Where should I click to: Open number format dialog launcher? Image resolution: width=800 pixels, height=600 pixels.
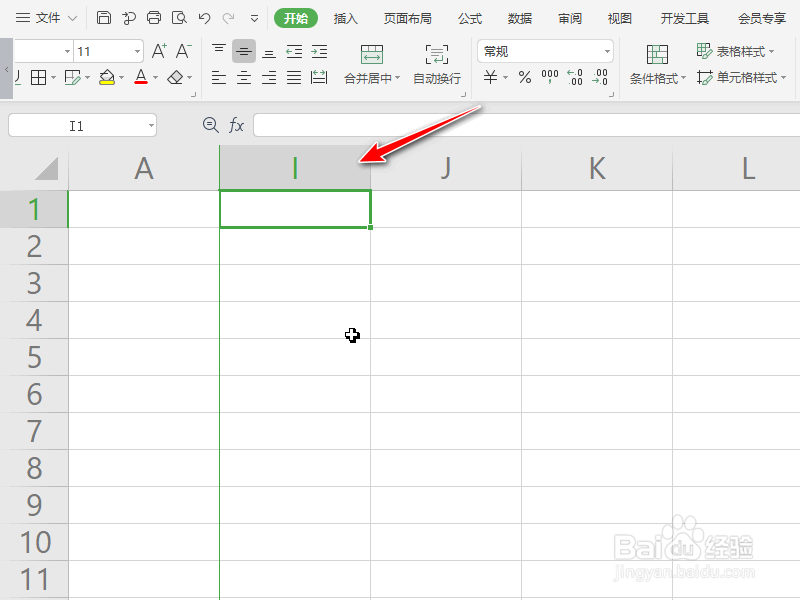tap(611, 94)
